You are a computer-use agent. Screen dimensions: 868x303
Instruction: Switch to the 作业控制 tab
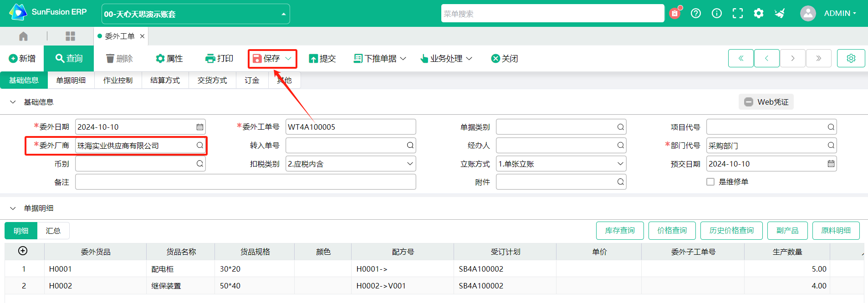[x=118, y=80]
